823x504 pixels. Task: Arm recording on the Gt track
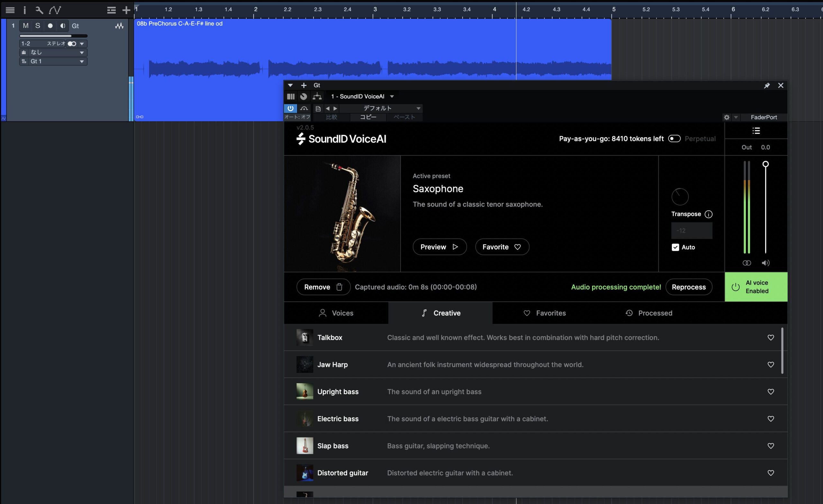click(x=50, y=26)
